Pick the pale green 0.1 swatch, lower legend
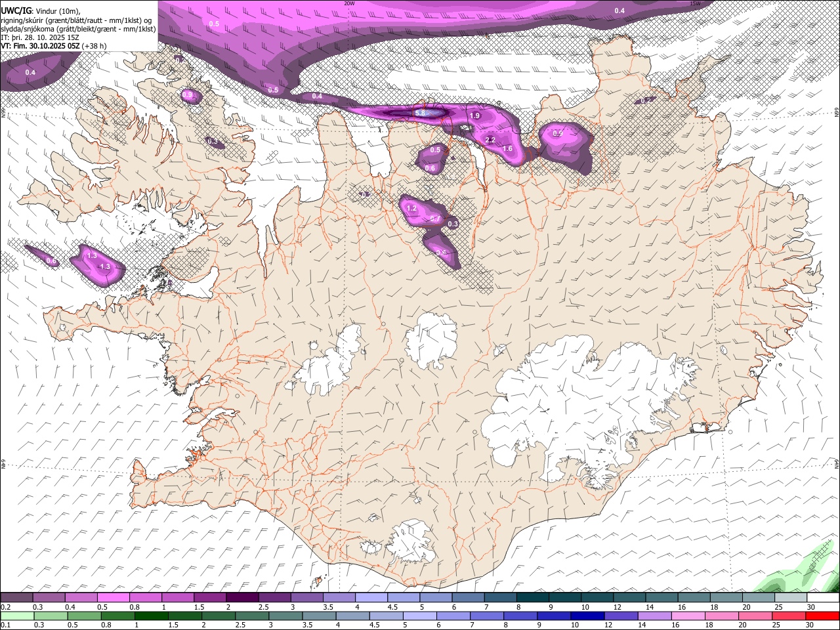The image size is (840, 630). click(17, 616)
